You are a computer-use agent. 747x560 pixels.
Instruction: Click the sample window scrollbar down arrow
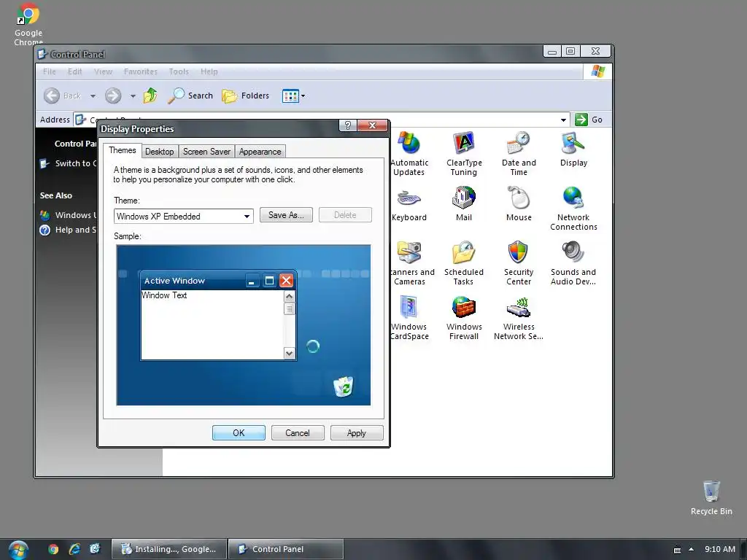click(289, 354)
